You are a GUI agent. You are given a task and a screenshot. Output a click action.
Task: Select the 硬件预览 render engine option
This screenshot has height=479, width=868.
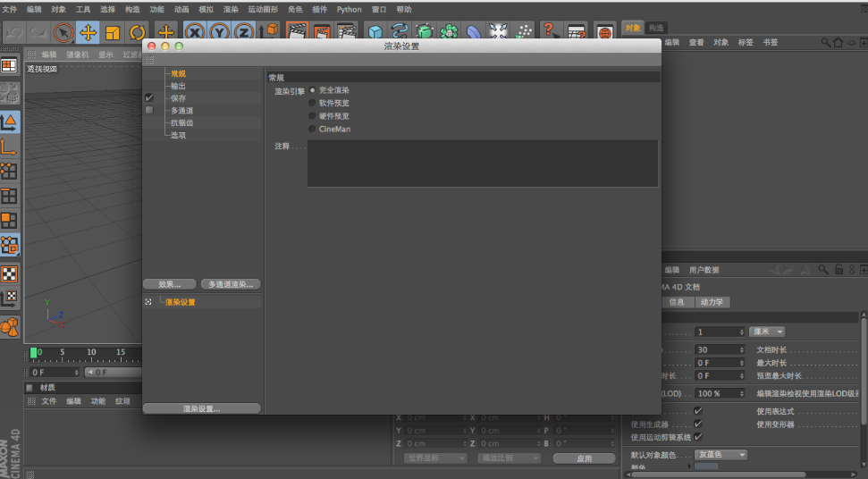pos(312,115)
